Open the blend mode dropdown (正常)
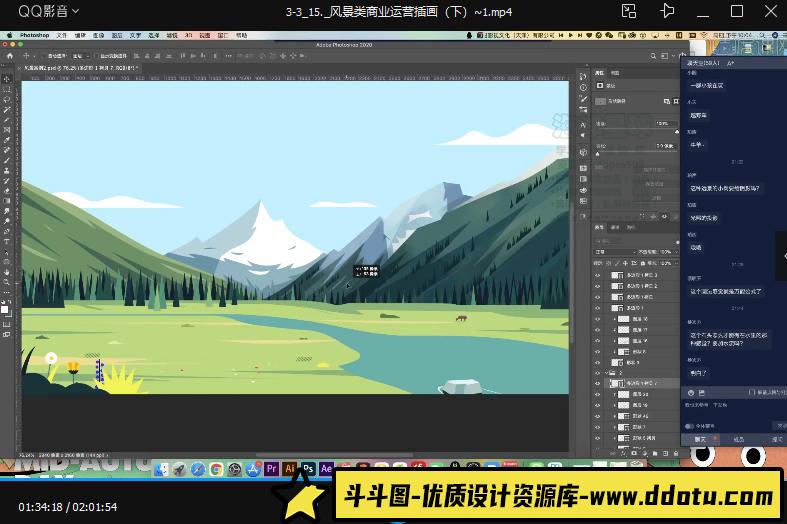Viewport: 787px width, 524px height. 615,252
